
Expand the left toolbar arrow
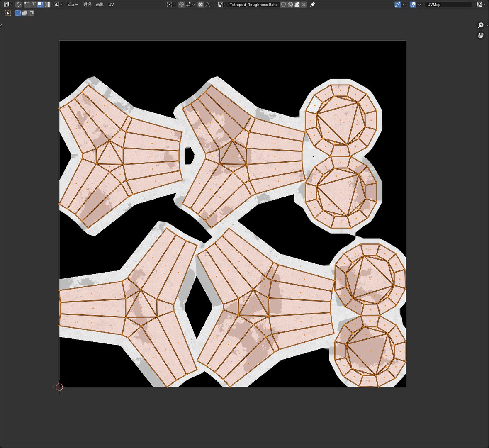pos(1,24)
